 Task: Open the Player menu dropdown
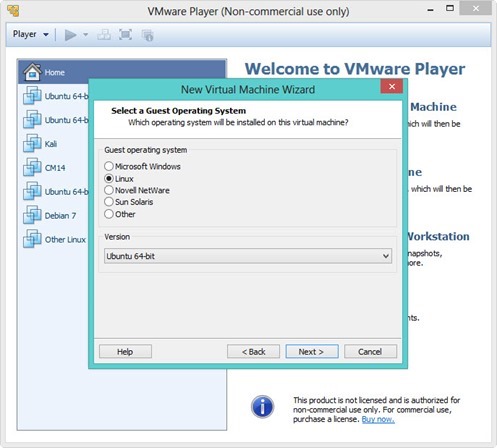[x=31, y=34]
